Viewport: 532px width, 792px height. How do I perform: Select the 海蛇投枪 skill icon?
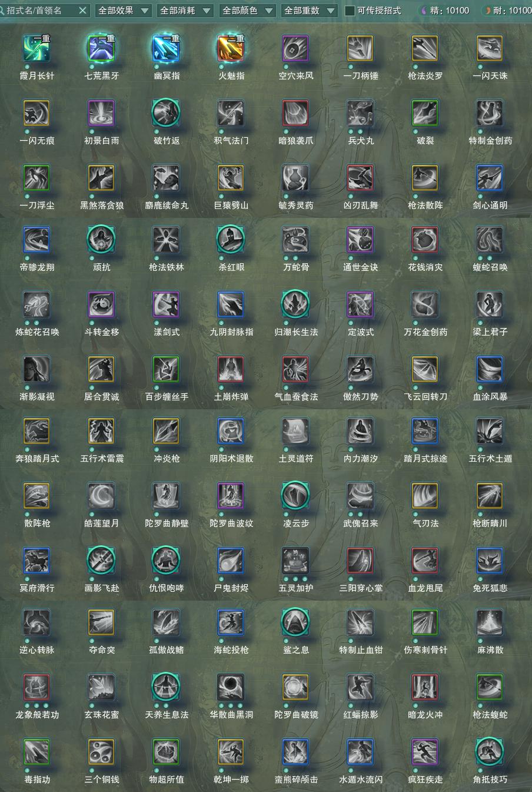[x=231, y=623]
